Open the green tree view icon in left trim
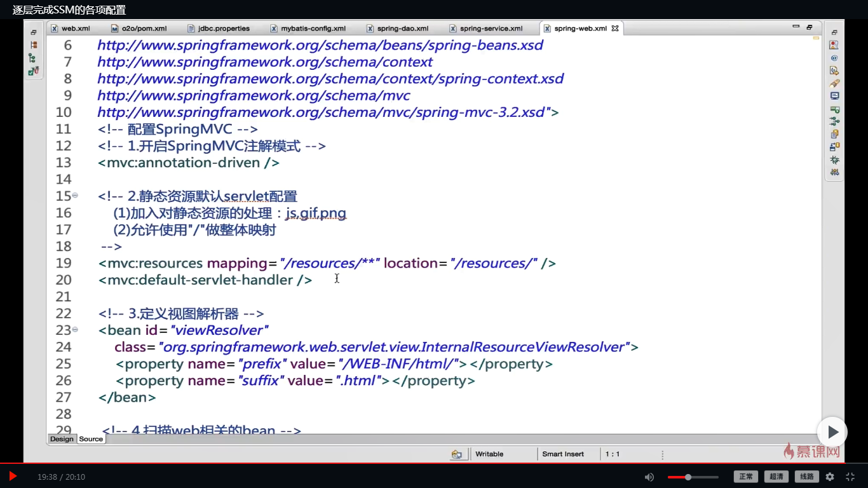Screen dimensions: 868x488 click(x=32, y=58)
